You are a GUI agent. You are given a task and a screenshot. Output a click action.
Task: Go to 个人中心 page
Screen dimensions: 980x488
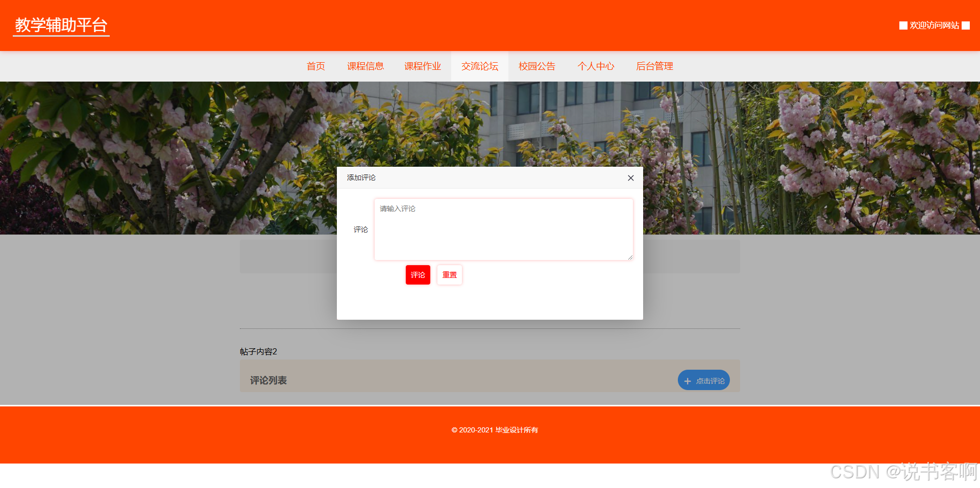[x=596, y=66]
